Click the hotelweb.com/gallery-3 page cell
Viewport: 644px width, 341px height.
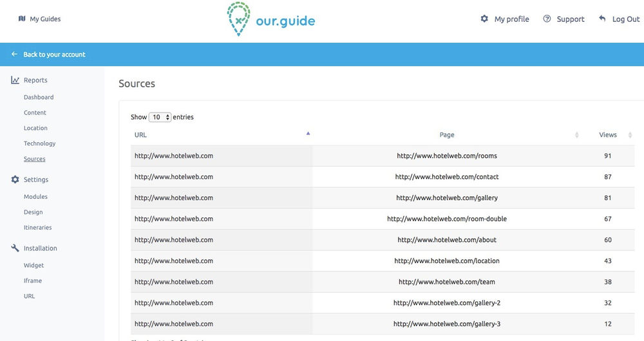[447, 324]
